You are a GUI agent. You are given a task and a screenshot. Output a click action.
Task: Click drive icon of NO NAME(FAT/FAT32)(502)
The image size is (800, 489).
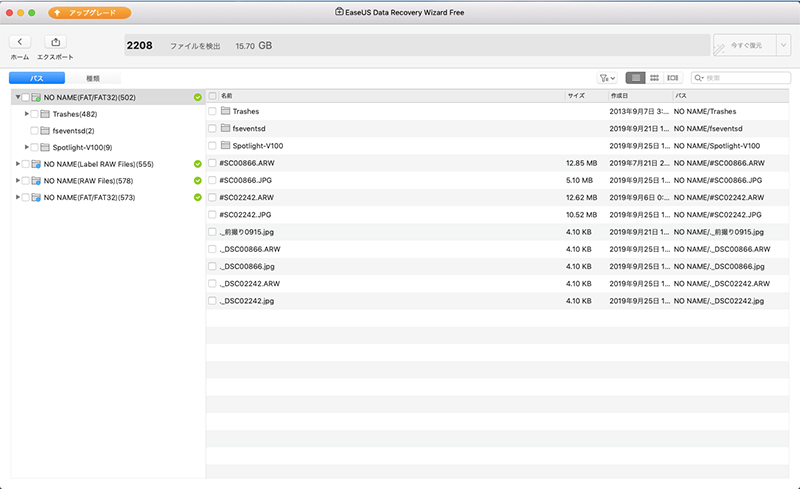(36, 97)
